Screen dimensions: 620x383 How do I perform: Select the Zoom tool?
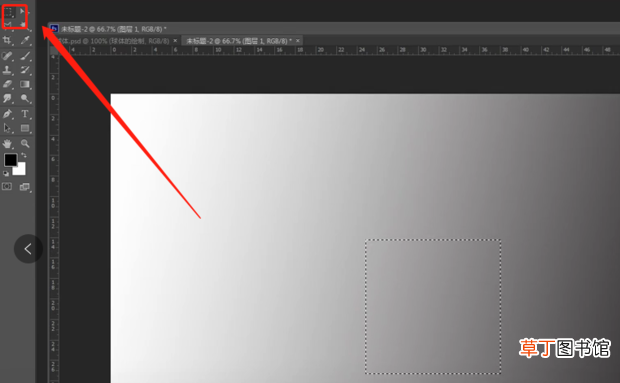tap(25, 143)
